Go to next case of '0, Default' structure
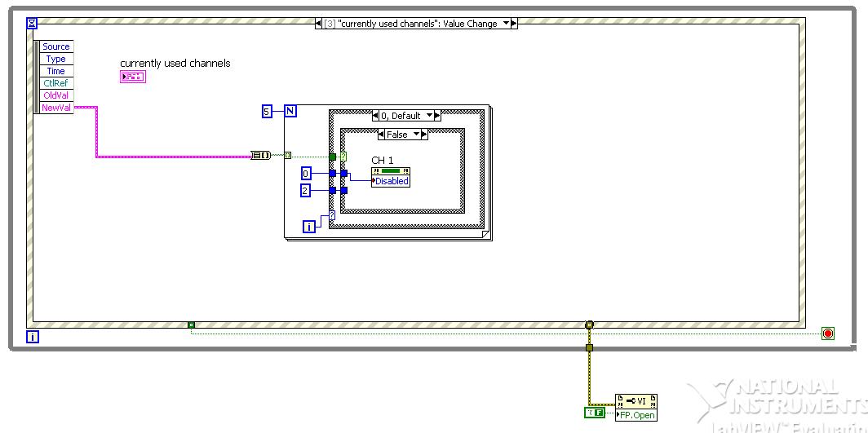Image resolution: width=868 pixels, height=433 pixels. (438, 116)
